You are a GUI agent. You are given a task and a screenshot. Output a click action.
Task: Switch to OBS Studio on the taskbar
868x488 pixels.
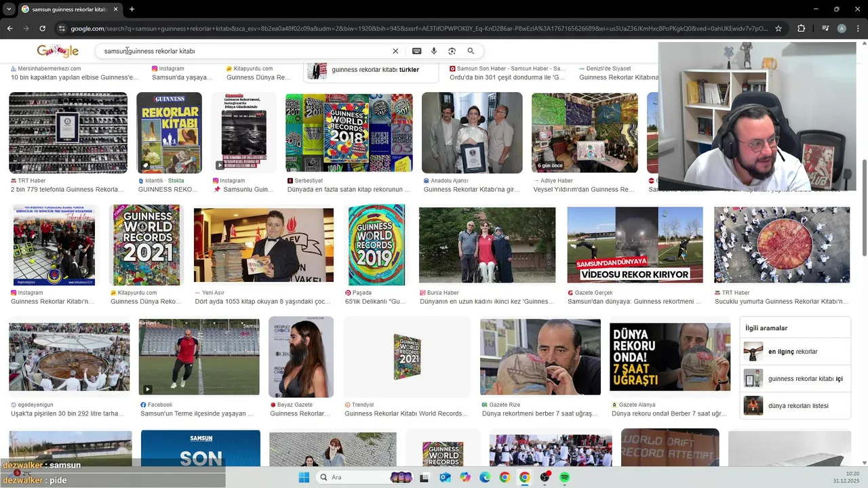[545, 477]
